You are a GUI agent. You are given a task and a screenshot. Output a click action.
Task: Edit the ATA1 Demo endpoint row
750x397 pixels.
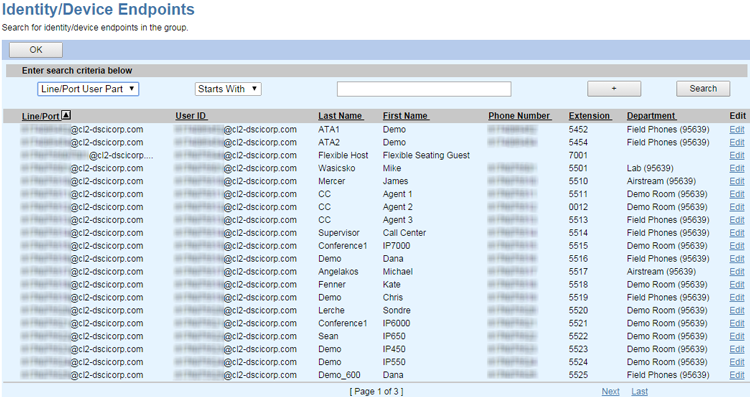[x=737, y=130]
